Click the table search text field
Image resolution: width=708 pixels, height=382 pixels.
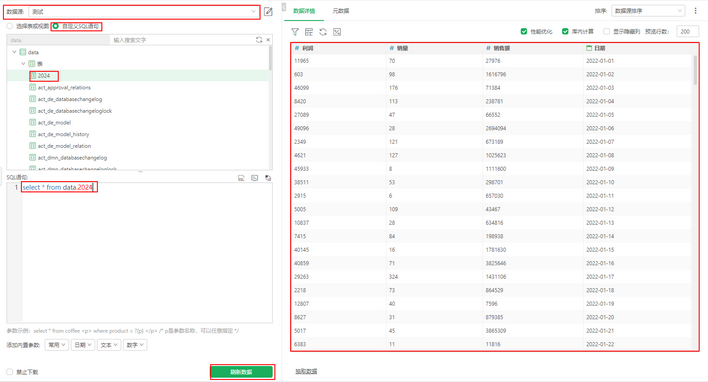coord(181,40)
